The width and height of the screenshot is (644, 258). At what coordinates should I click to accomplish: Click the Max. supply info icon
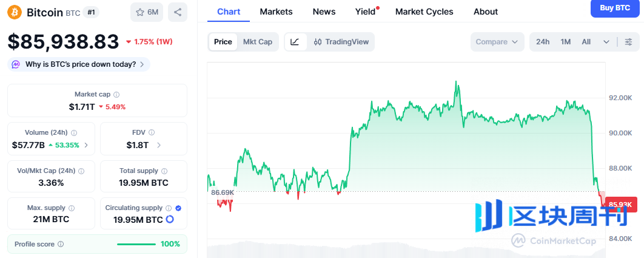72,208
